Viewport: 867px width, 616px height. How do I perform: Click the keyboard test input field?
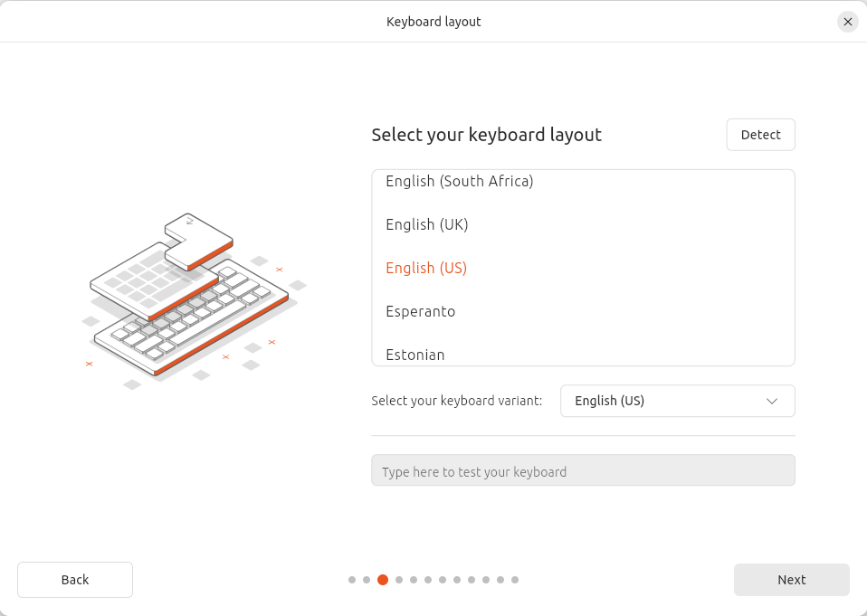point(583,470)
